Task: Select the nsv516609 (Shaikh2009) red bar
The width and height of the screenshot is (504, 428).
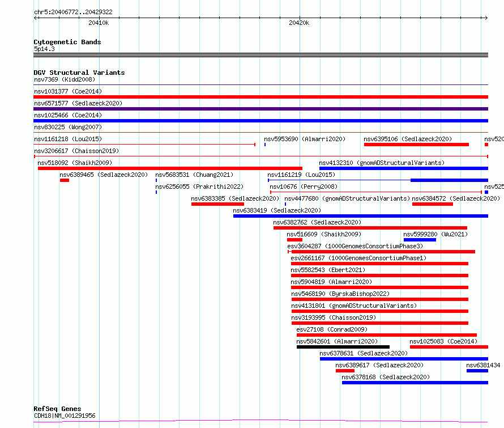Action: (294, 240)
